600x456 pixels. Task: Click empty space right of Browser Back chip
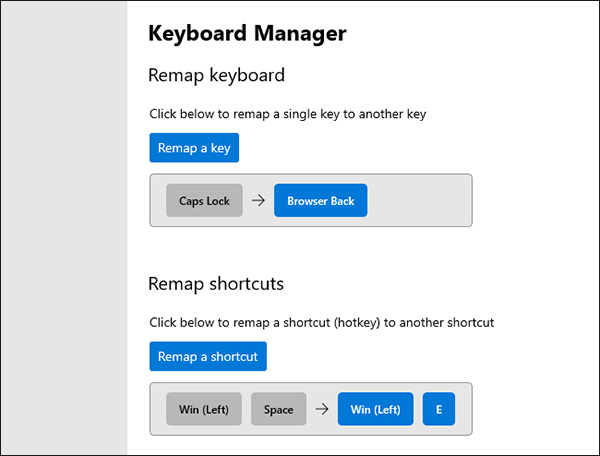(x=420, y=201)
